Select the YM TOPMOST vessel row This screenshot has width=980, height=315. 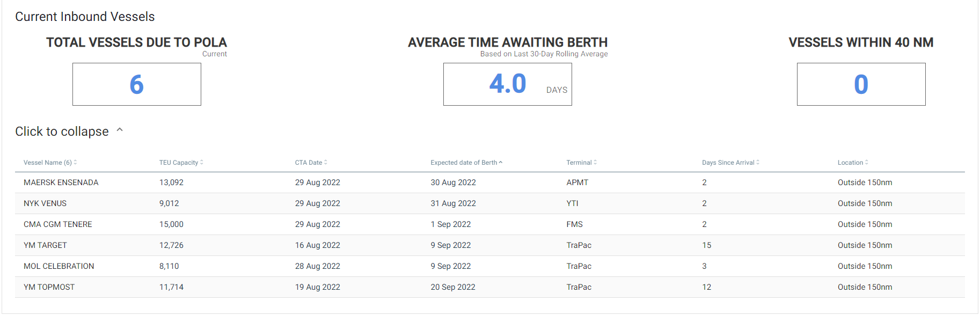[x=490, y=287]
